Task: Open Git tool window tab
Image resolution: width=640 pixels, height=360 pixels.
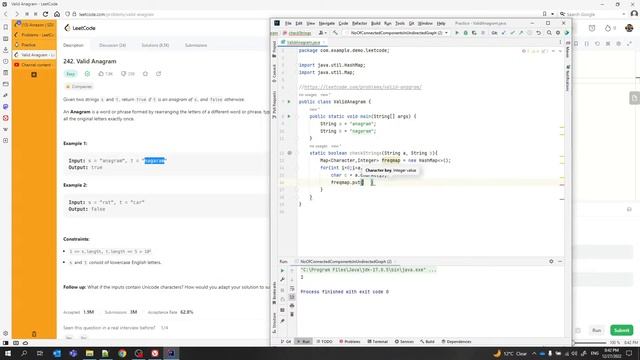Action: click(x=286, y=342)
